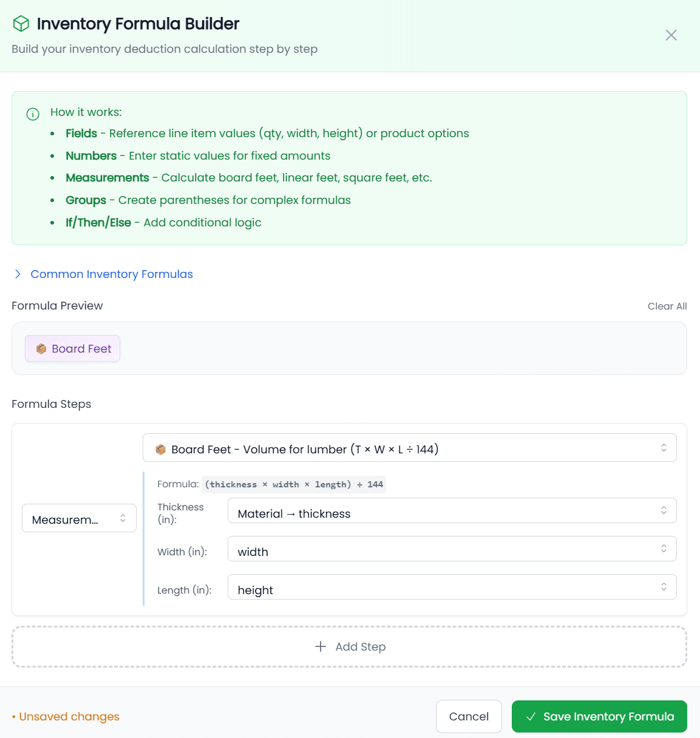Click the plus icon on the Add Step area
The height and width of the screenshot is (738, 700).
320,646
